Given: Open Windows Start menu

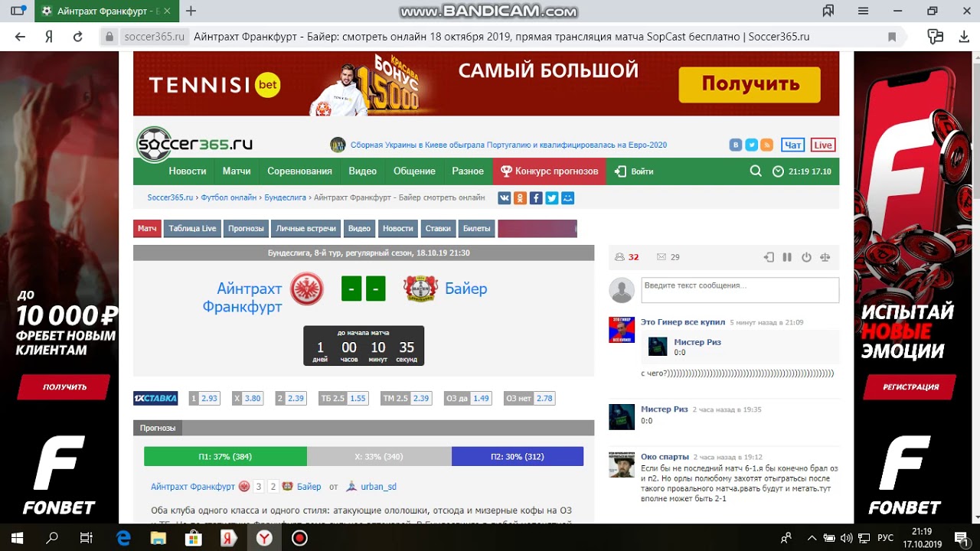Looking at the screenshot, I should click(x=17, y=538).
